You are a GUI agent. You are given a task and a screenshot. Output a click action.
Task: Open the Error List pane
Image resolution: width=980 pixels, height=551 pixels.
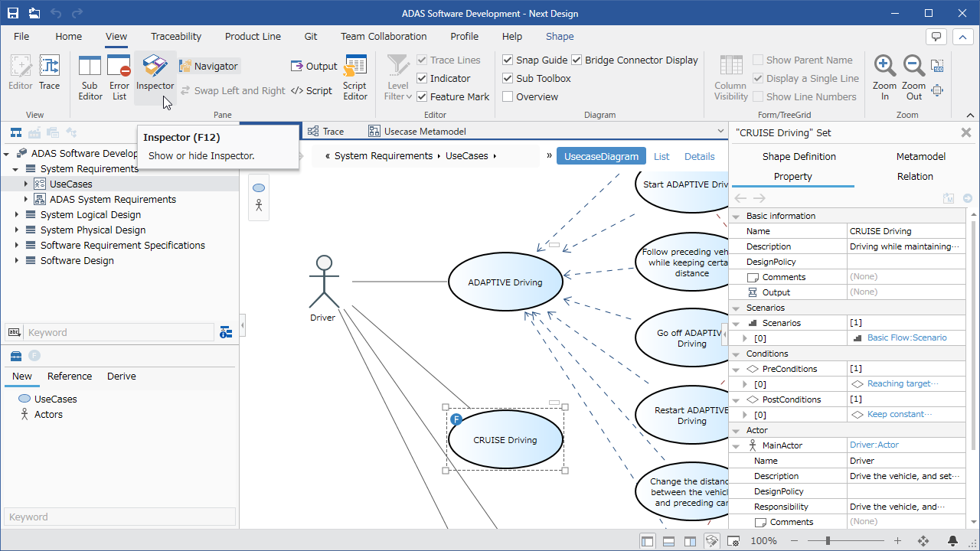coord(119,77)
